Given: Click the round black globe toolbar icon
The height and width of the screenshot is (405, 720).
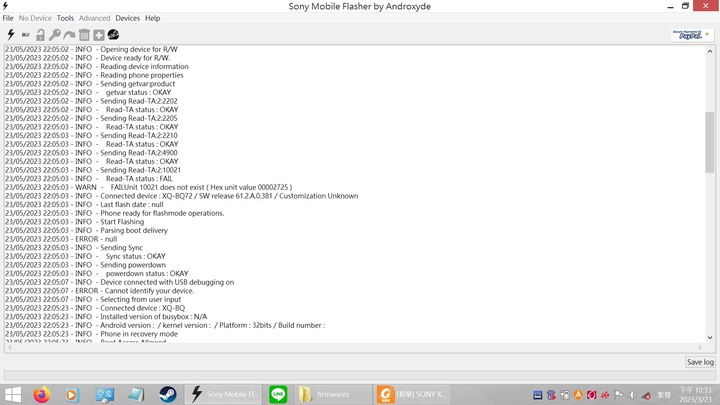Looking at the screenshot, I should click(113, 34).
